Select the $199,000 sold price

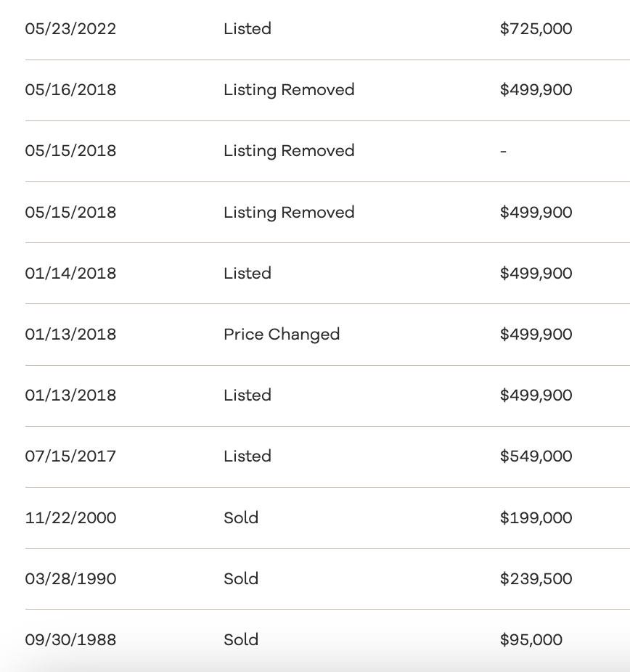tap(536, 518)
